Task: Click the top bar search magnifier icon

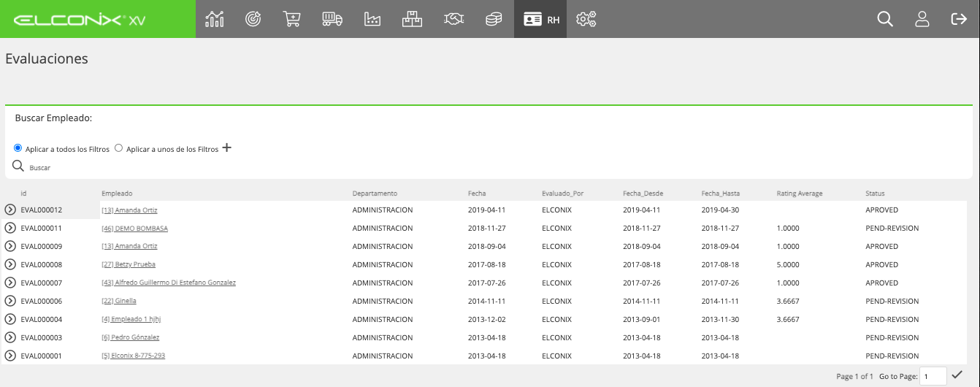Action: (x=885, y=19)
